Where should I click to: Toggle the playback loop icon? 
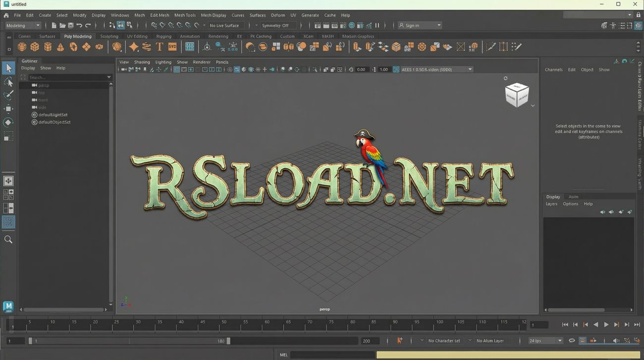tap(572, 341)
